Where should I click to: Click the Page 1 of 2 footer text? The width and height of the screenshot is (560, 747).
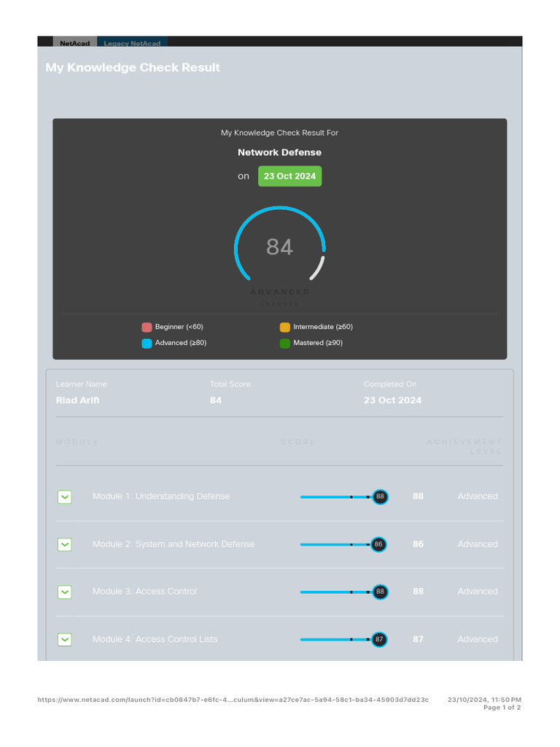[x=502, y=708]
